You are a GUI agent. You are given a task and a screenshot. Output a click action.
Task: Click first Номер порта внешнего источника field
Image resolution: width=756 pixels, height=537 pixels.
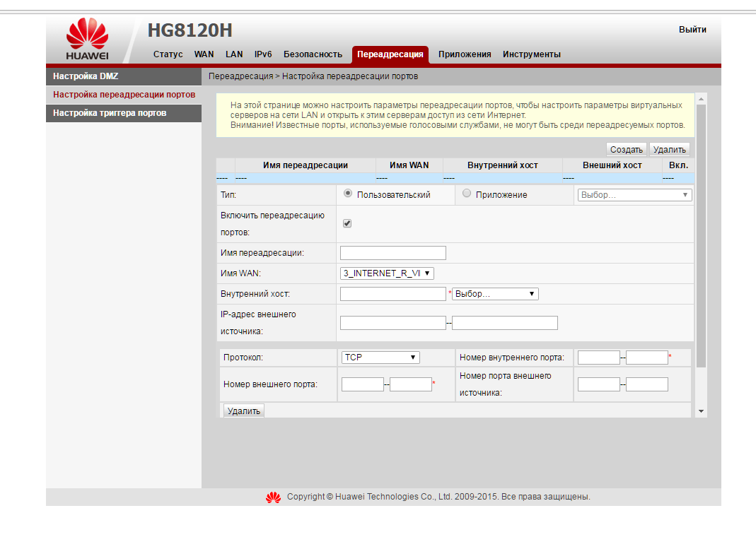[599, 384]
